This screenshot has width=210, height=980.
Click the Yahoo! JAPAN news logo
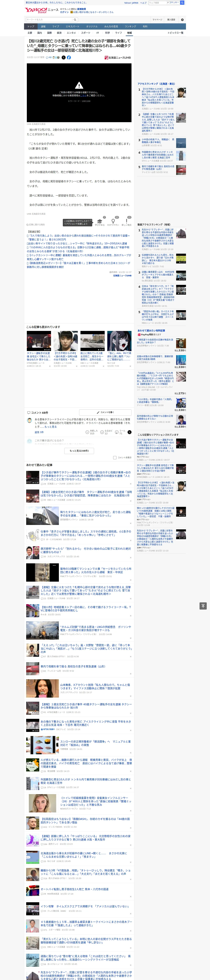point(42,10)
